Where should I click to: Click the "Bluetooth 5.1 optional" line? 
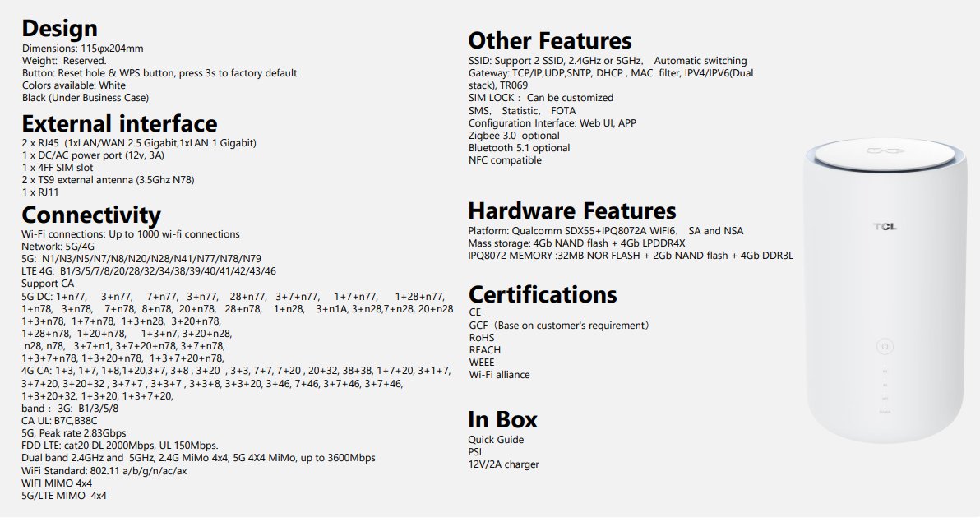[520, 148]
